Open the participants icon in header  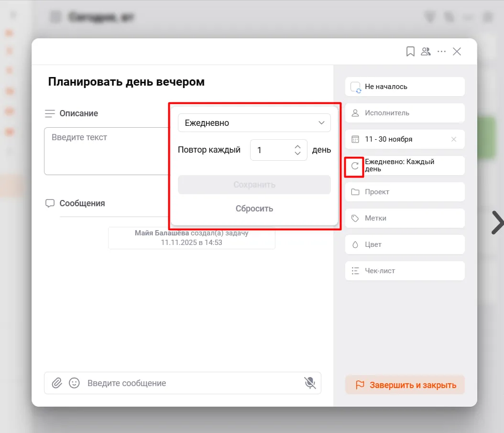click(x=426, y=52)
